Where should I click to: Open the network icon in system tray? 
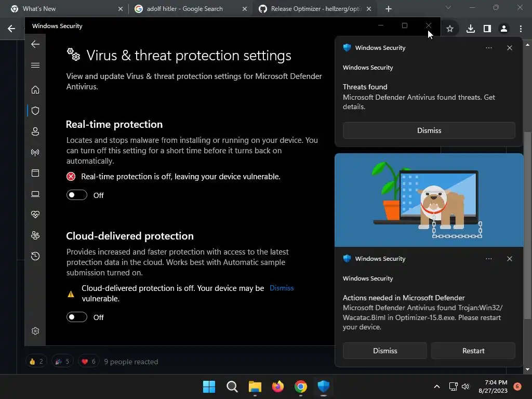tap(453, 387)
